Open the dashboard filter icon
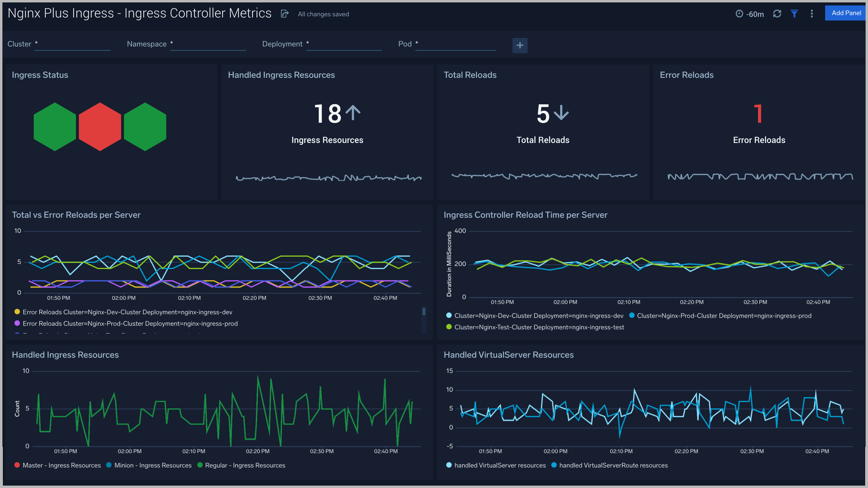The height and width of the screenshot is (488, 868). 794,14
